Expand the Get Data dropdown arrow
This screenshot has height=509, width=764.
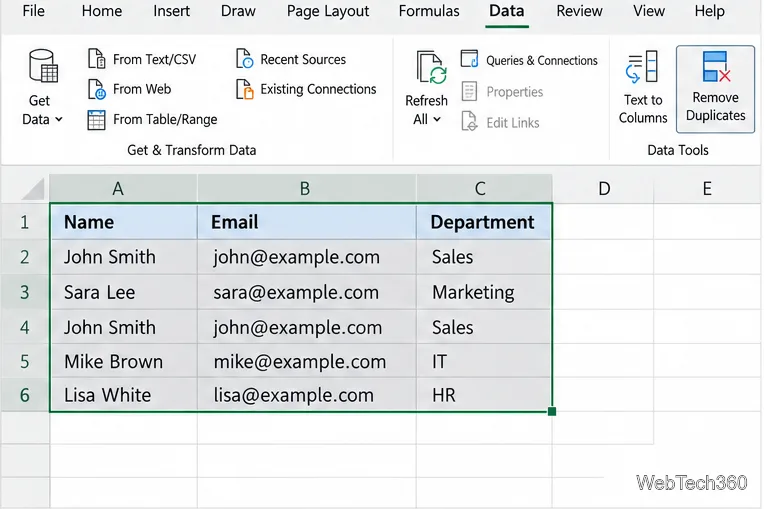click(59, 119)
